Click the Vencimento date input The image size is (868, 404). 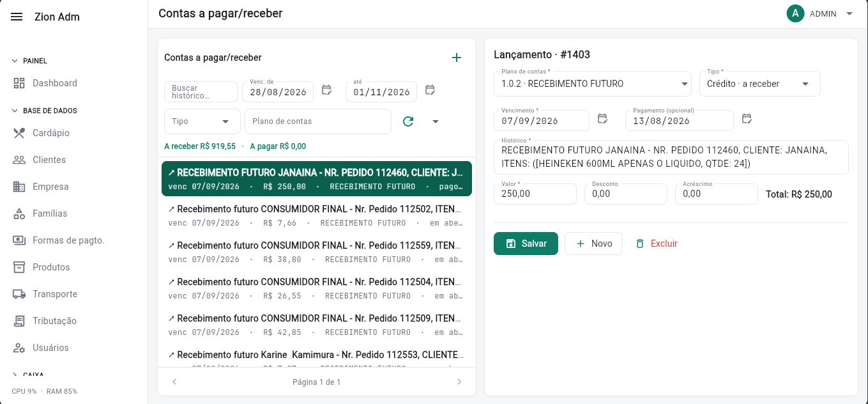542,120
